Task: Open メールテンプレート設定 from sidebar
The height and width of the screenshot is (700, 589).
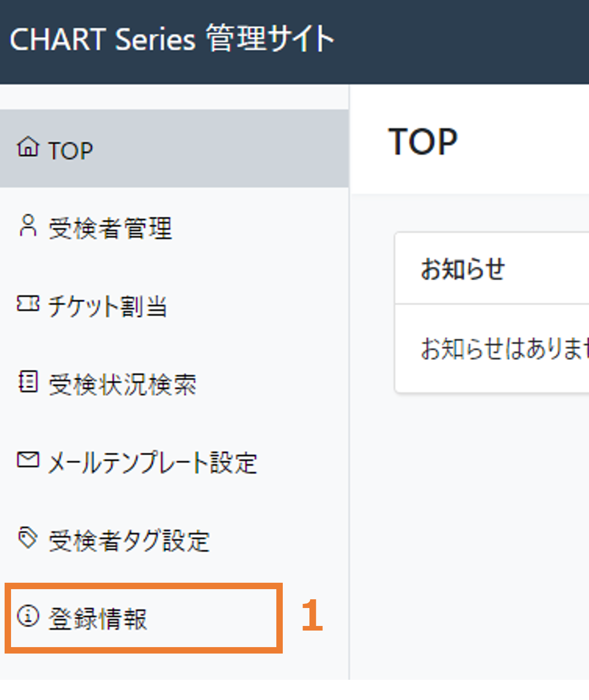Action: click(x=174, y=461)
